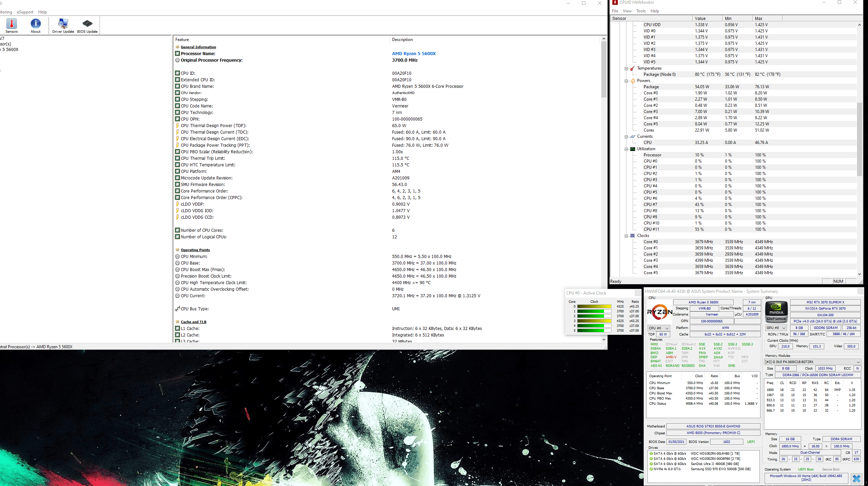Click the Powers flame icon in HWMonitor
The height and width of the screenshot is (486, 868).
pos(633,81)
